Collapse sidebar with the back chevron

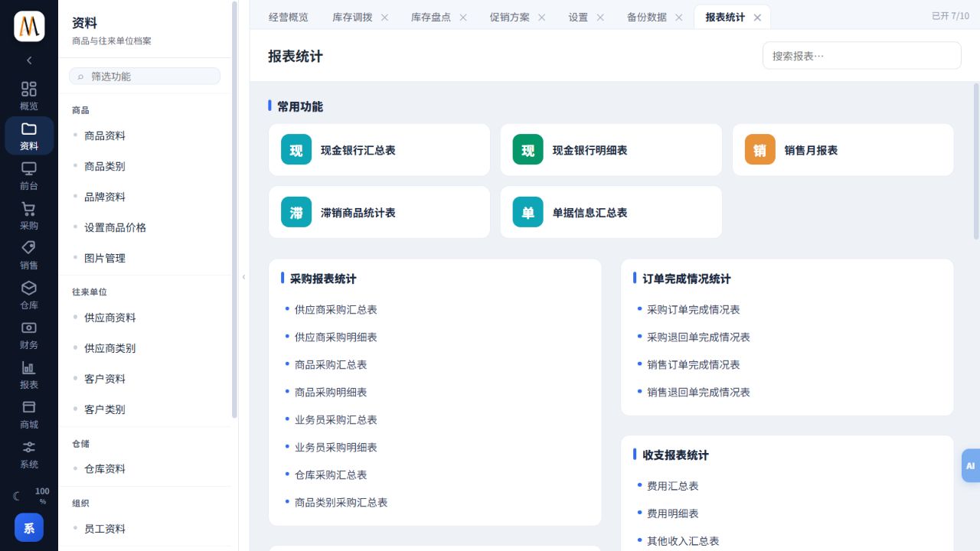29,60
